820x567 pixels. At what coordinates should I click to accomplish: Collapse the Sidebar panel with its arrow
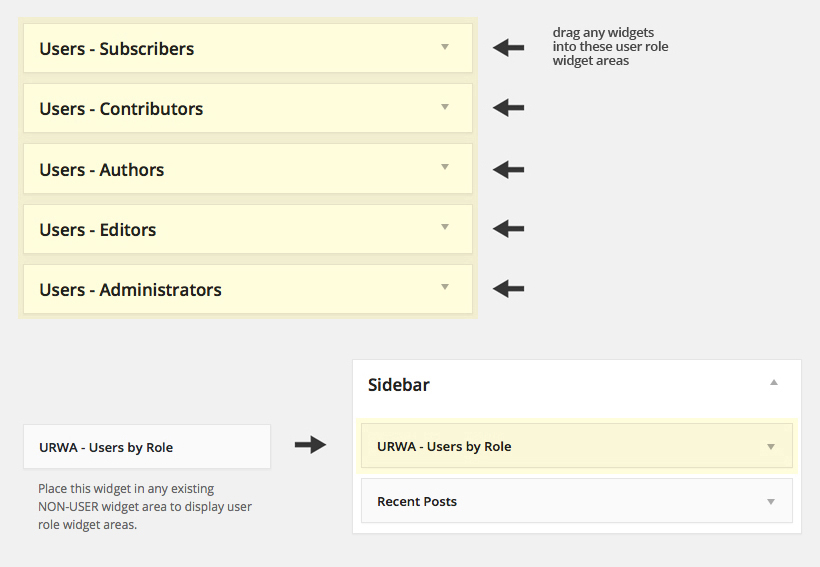[773, 383]
